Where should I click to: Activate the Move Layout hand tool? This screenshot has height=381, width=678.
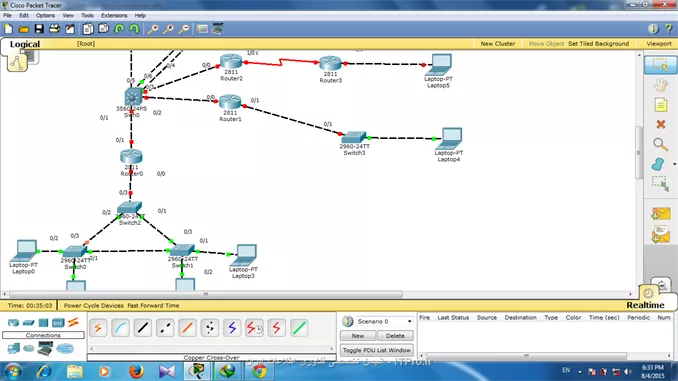click(660, 85)
